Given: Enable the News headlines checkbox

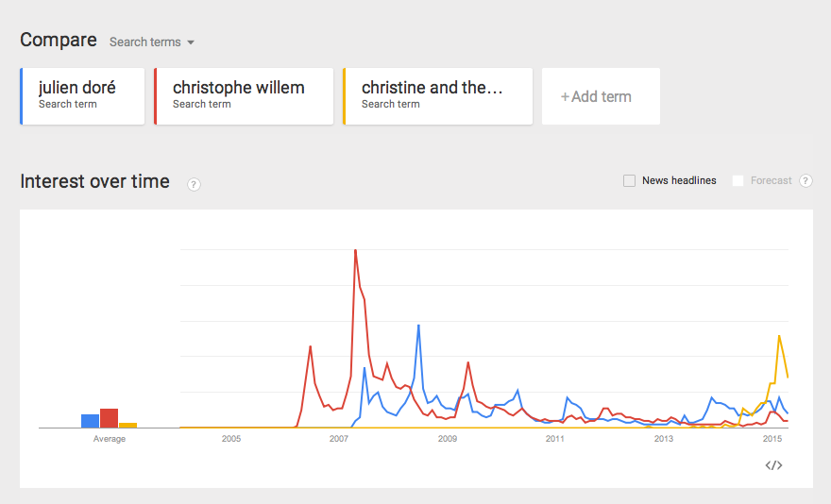Looking at the screenshot, I should (x=629, y=180).
